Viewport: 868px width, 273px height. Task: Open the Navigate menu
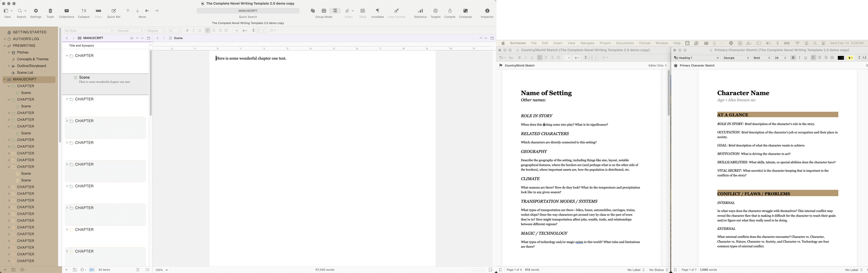(x=587, y=43)
